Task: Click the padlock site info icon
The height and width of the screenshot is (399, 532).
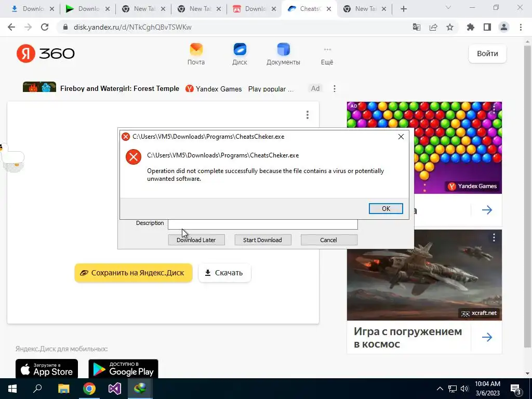Action: (x=65, y=27)
